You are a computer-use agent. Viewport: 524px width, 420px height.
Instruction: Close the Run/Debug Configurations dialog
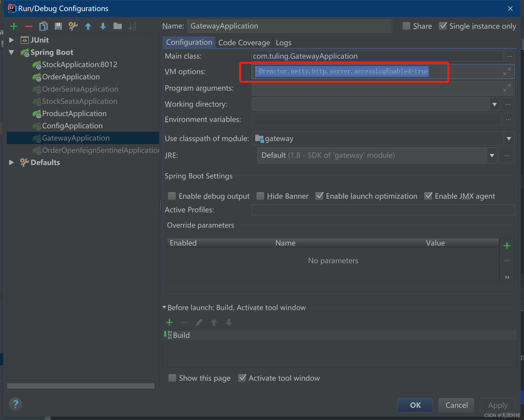coord(510,8)
